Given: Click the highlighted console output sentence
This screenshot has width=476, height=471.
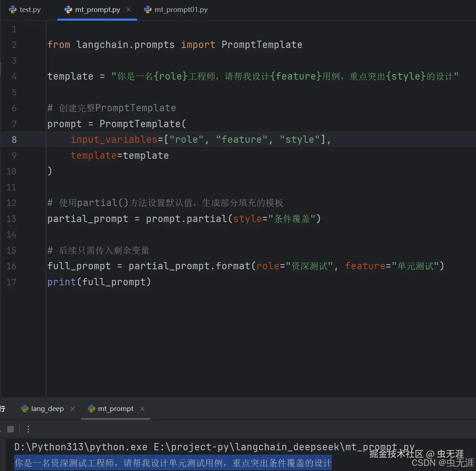Looking at the screenshot, I should click(x=173, y=463).
